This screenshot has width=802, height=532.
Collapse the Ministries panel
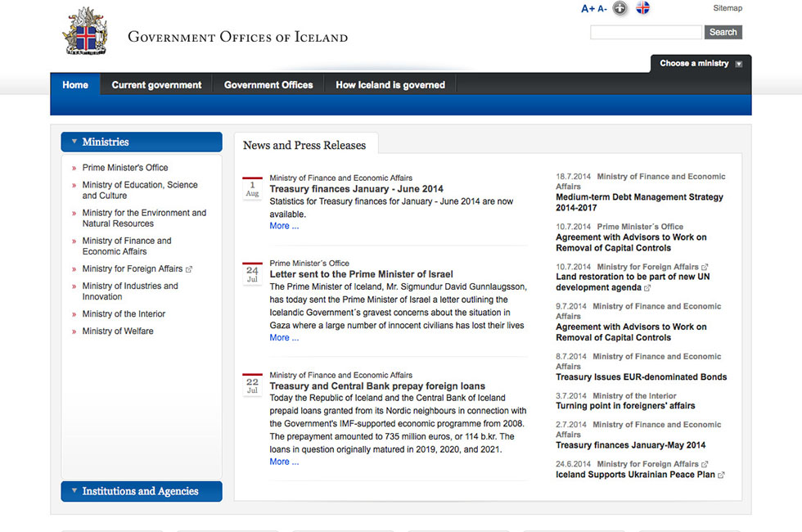(142, 142)
